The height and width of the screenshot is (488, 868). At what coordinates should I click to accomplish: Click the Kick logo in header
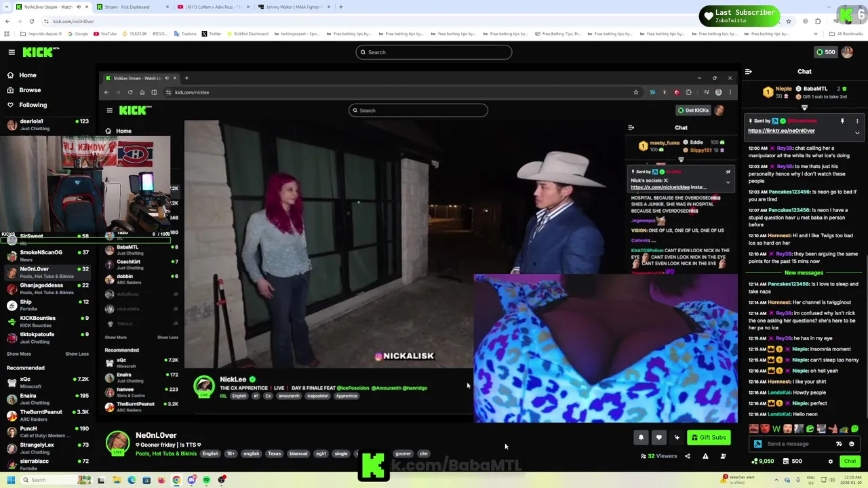41,52
